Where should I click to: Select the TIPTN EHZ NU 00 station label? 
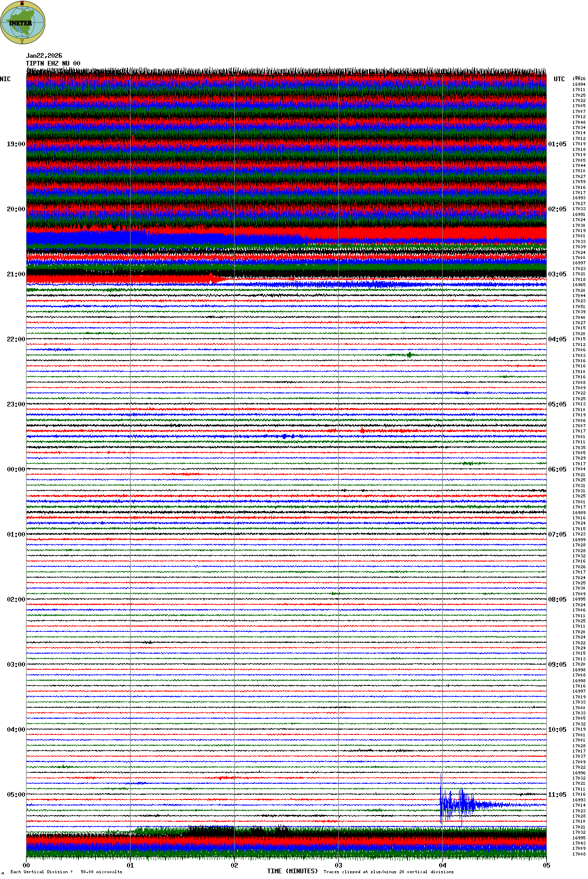(x=53, y=63)
